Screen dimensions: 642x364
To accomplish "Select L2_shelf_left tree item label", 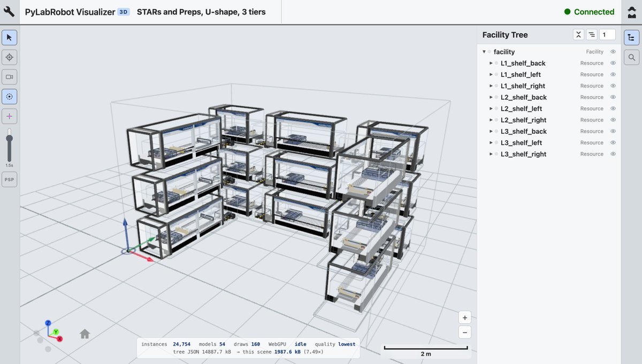I will [521, 109].
